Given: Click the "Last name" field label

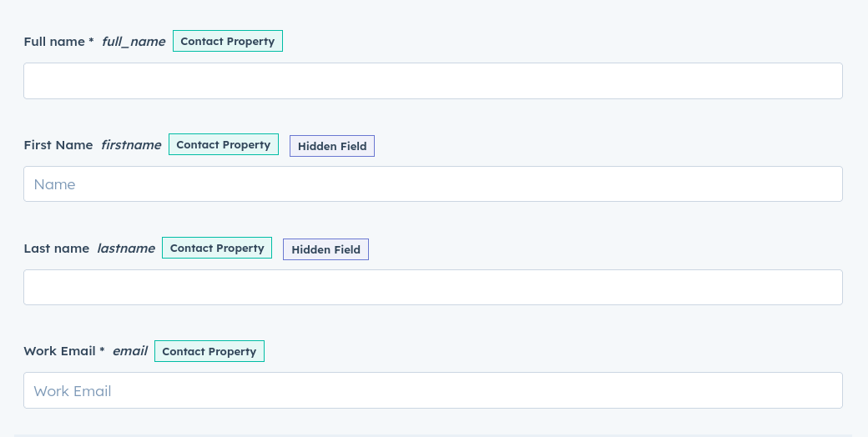Looking at the screenshot, I should pos(57,249).
